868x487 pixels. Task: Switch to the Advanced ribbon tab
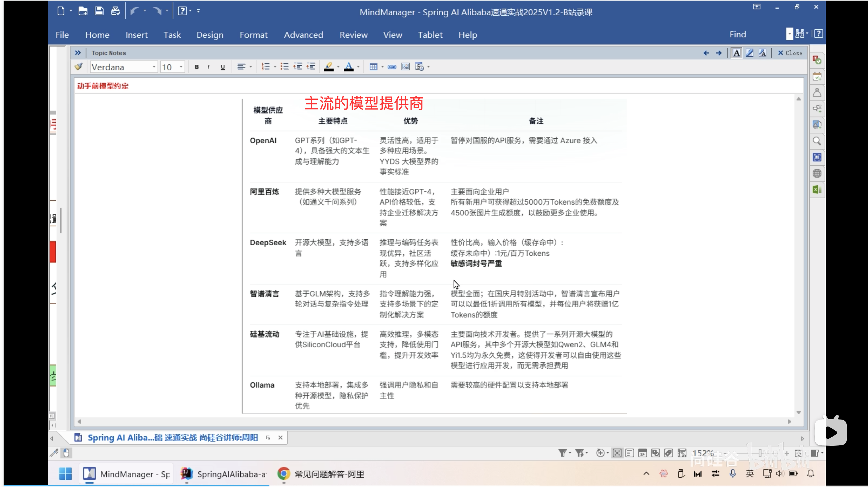point(303,35)
